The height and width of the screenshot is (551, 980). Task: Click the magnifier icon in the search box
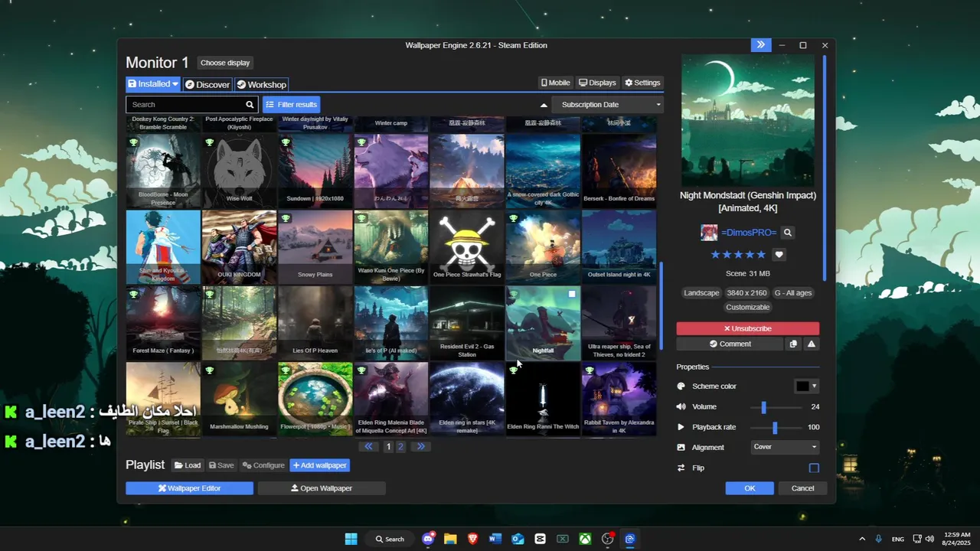point(250,105)
